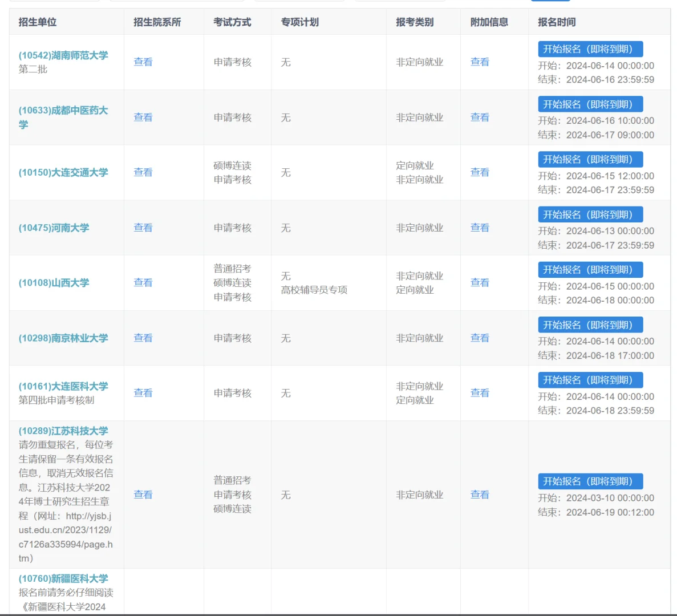View 招生院系所 for 山西大学
Image resolution: width=677 pixels, height=616 pixels.
143,282
